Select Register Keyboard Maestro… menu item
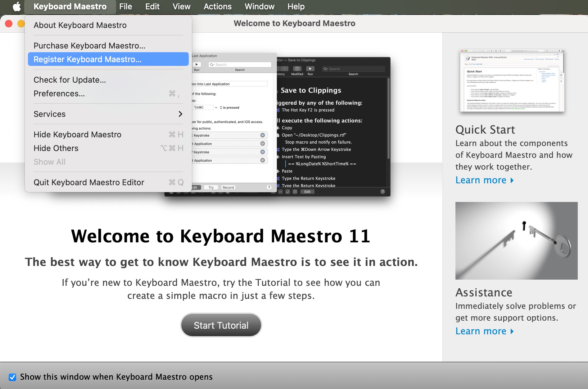The image size is (588, 389). (108, 59)
